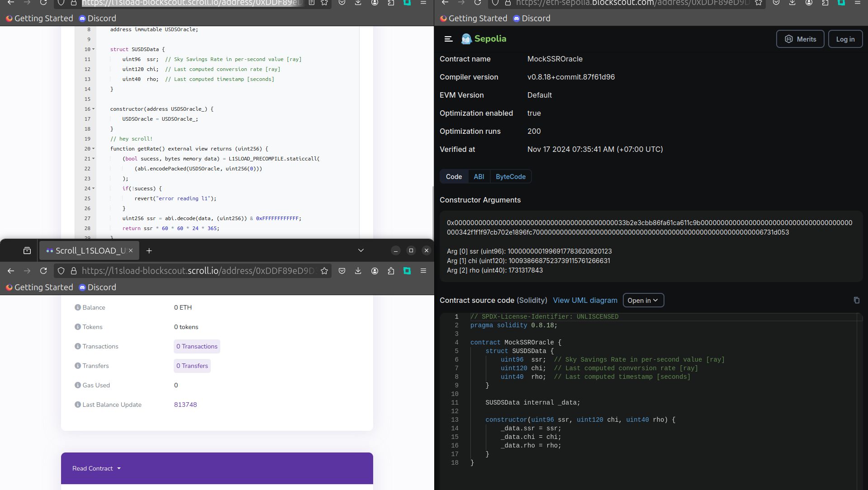Screen dimensions: 868x490
Task: Click info icon next to Transfers label
Action: coord(77,366)
